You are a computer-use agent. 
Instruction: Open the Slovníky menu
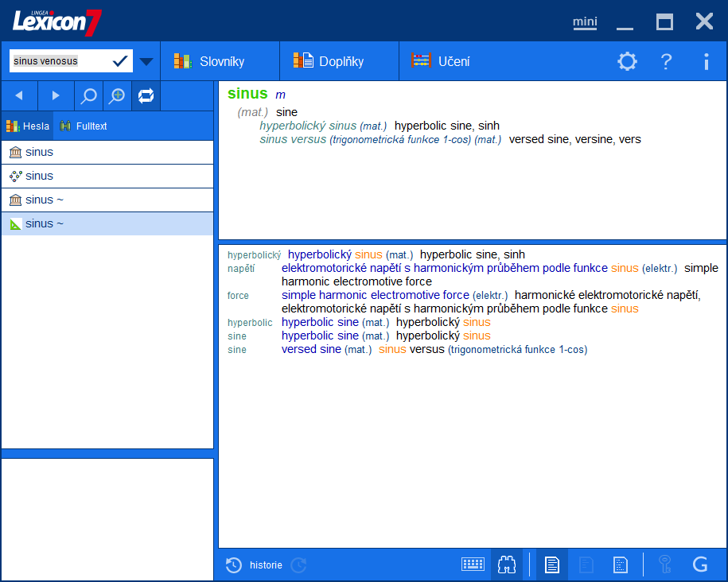pyautogui.click(x=220, y=60)
